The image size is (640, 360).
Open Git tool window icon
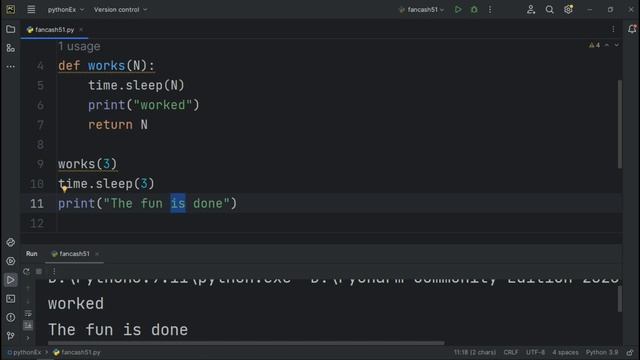[x=11, y=336]
